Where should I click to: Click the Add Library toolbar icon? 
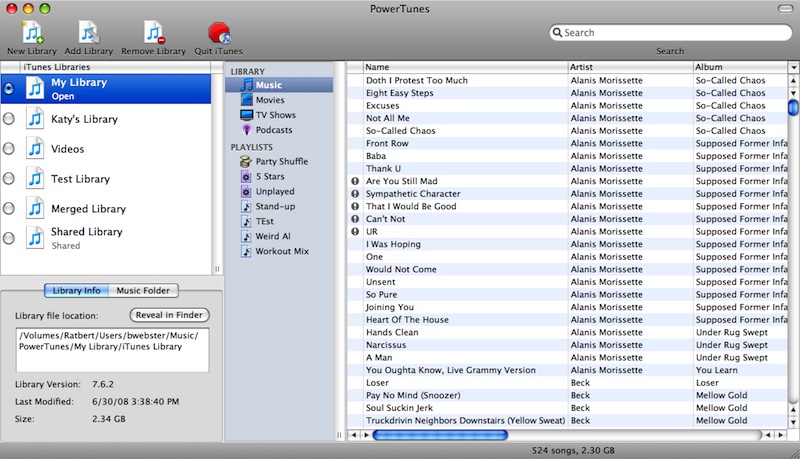(x=88, y=33)
